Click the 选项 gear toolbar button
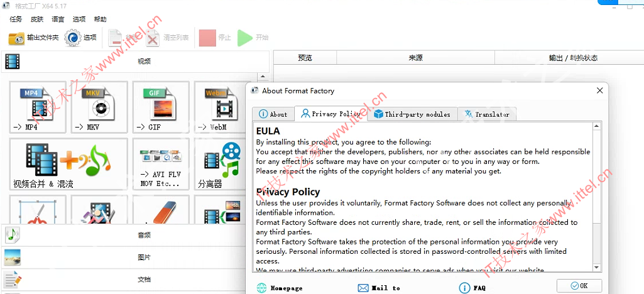 point(80,38)
